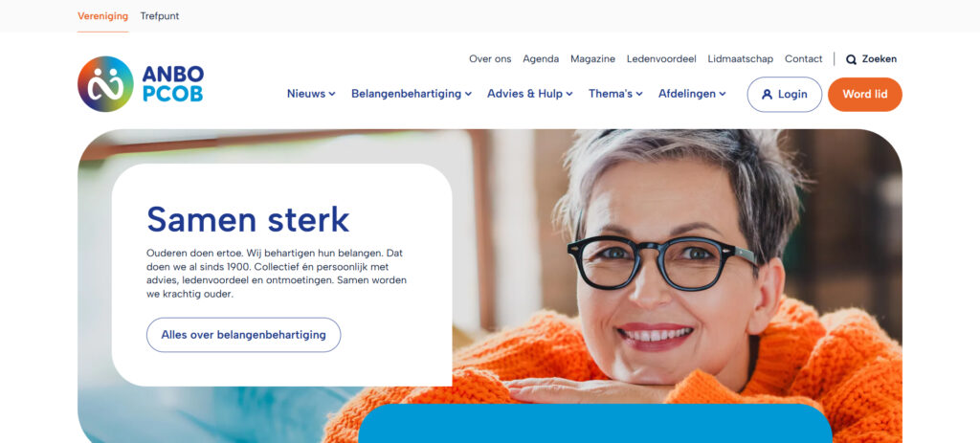Go to the Agenda page
Viewport: 980px width, 443px height.
[x=541, y=58]
